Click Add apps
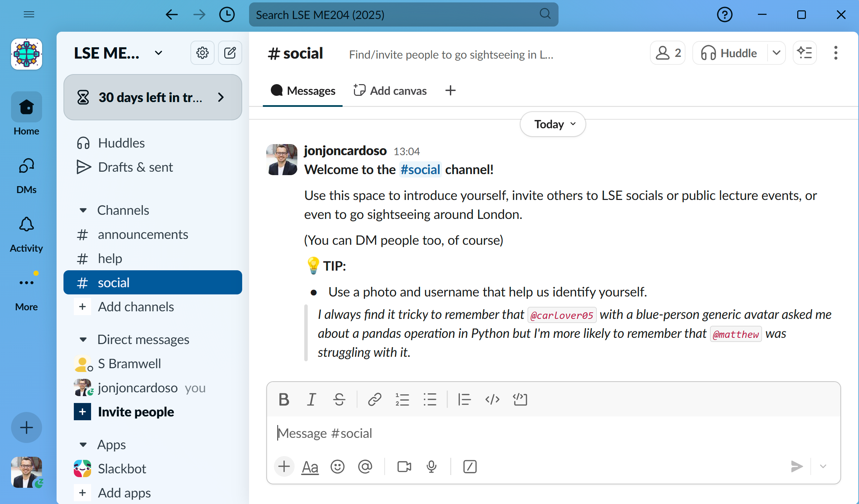 153,493
